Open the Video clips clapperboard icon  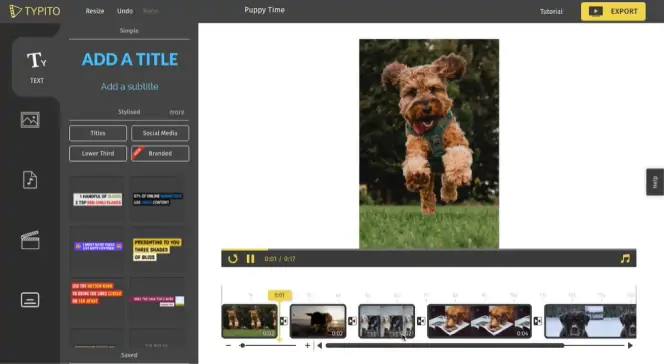(x=30, y=240)
